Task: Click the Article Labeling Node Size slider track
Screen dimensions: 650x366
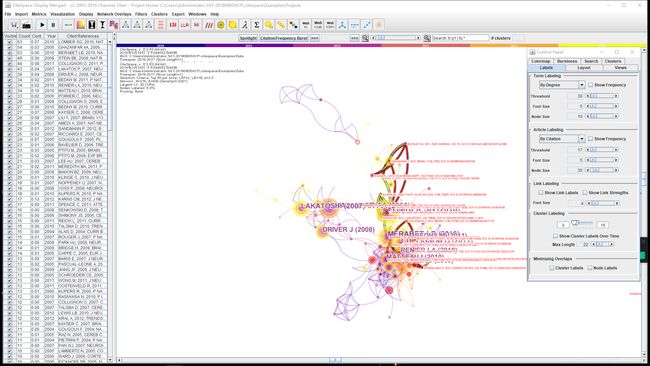Action: tap(601, 170)
